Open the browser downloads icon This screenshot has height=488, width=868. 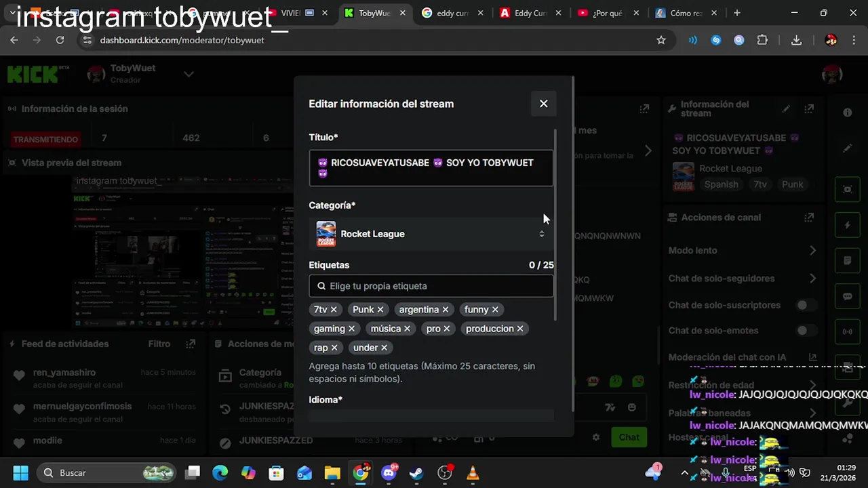tap(797, 40)
